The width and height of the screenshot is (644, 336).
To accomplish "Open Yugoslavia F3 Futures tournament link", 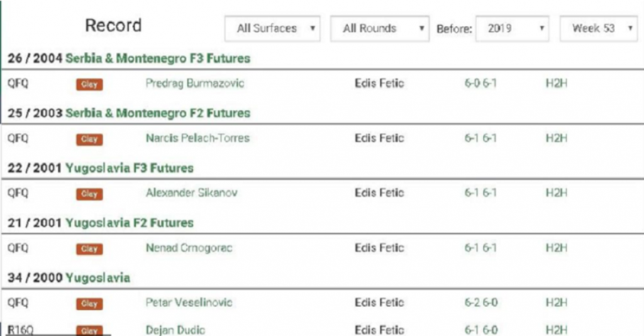I will (x=129, y=168).
